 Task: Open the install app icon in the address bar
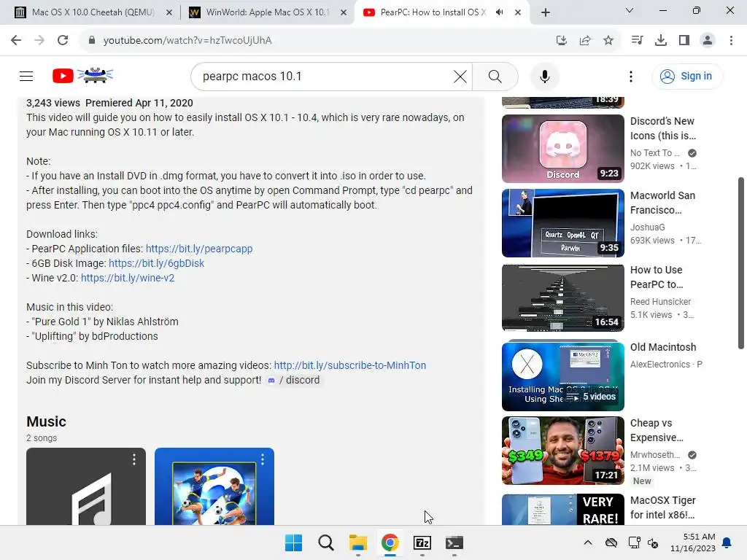562,41
